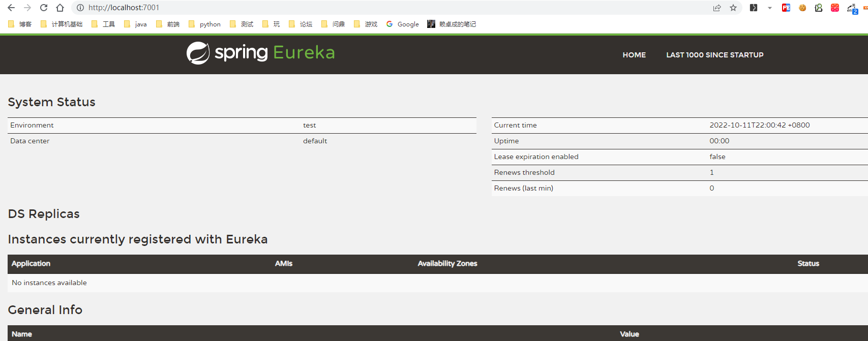Click the browser forward arrow

click(x=27, y=8)
